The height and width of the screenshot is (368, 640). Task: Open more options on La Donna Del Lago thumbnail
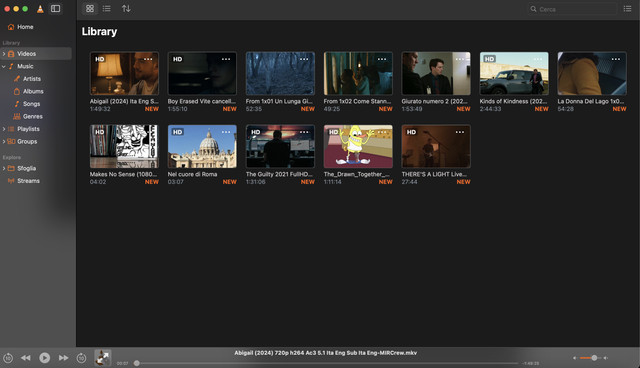pos(616,59)
